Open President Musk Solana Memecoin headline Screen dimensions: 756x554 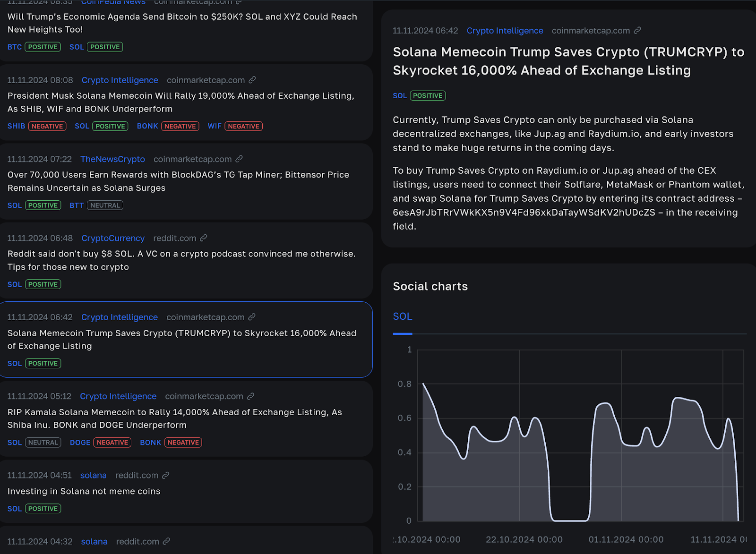pyautogui.click(x=181, y=102)
